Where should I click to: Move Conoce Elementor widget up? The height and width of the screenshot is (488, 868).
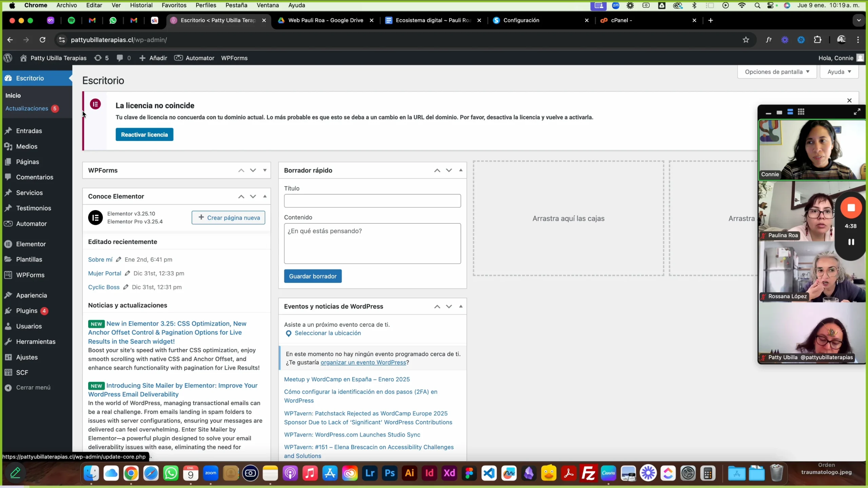pos(241,196)
